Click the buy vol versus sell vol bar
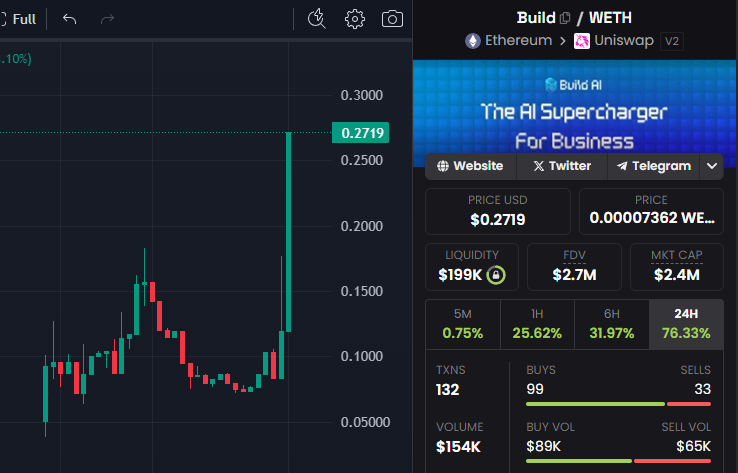The image size is (738, 473). coord(618,461)
